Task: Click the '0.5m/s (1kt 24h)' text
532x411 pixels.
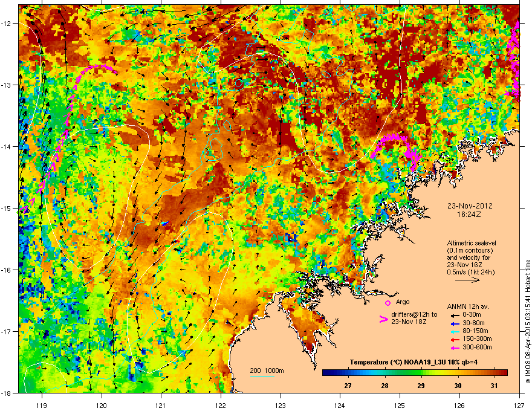Action: [x=471, y=272]
